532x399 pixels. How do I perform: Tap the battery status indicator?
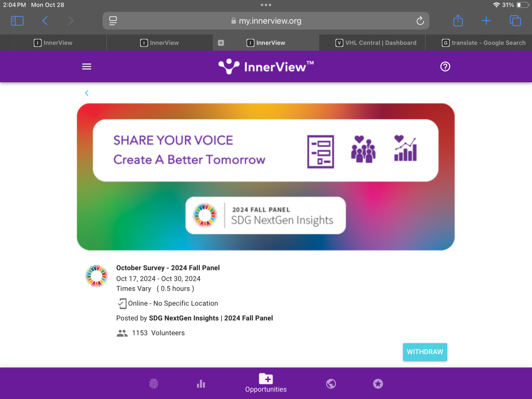pyautogui.click(x=522, y=5)
